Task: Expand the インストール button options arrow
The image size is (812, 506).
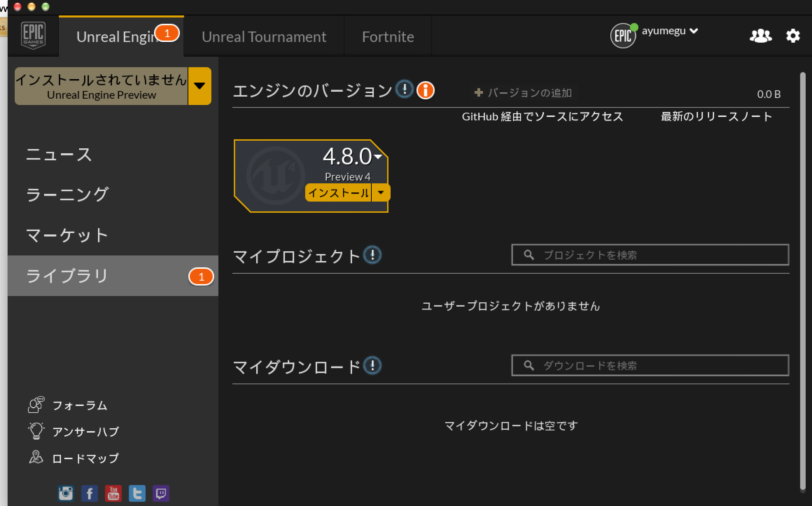Action: (381, 192)
